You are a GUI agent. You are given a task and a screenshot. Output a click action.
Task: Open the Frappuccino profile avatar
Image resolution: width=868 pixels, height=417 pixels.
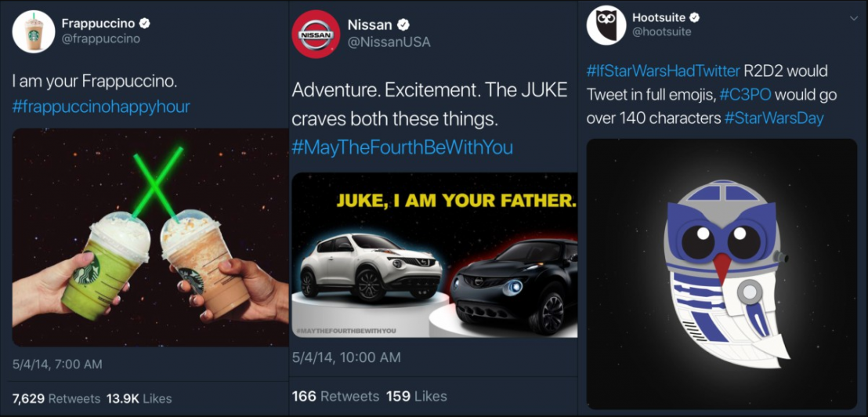tap(34, 31)
